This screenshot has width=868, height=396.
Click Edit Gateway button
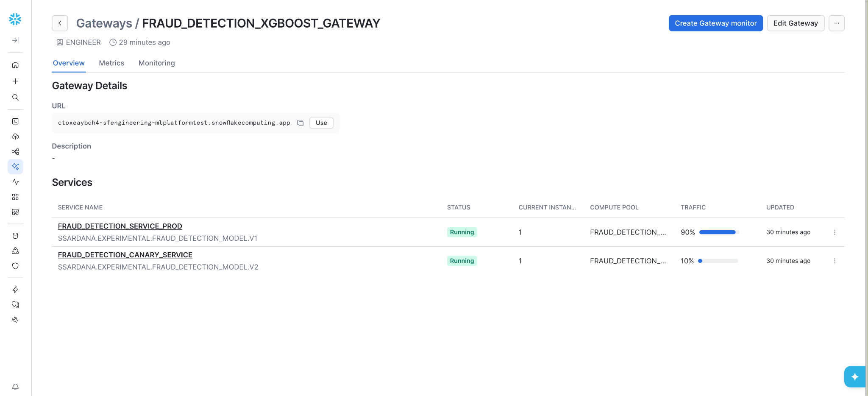796,23
